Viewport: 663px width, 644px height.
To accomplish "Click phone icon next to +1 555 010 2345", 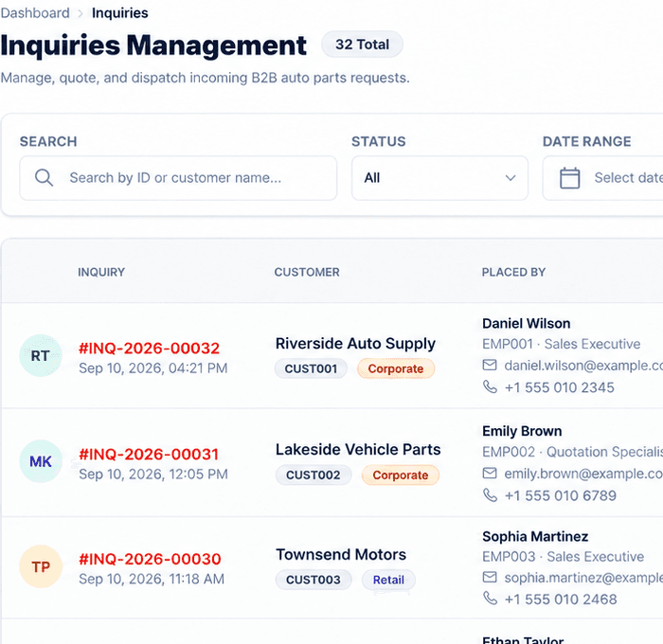I will (x=490, y=386).
